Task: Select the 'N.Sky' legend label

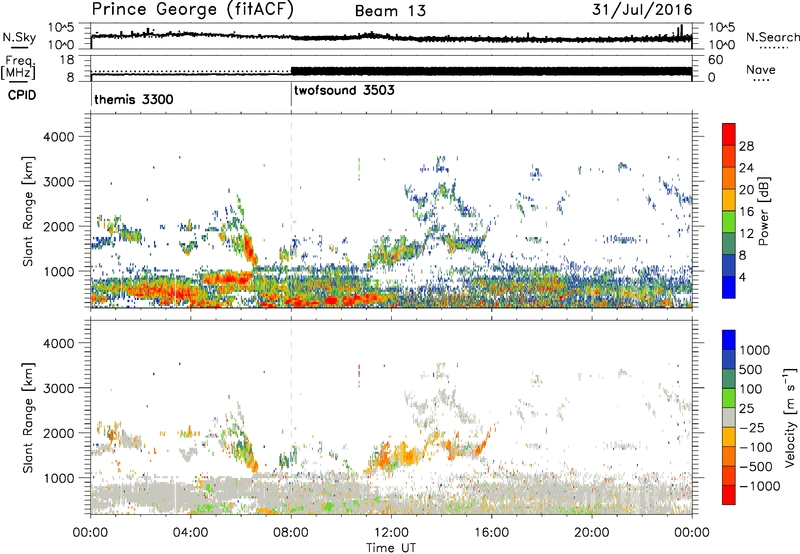Action: coord(19,37)
